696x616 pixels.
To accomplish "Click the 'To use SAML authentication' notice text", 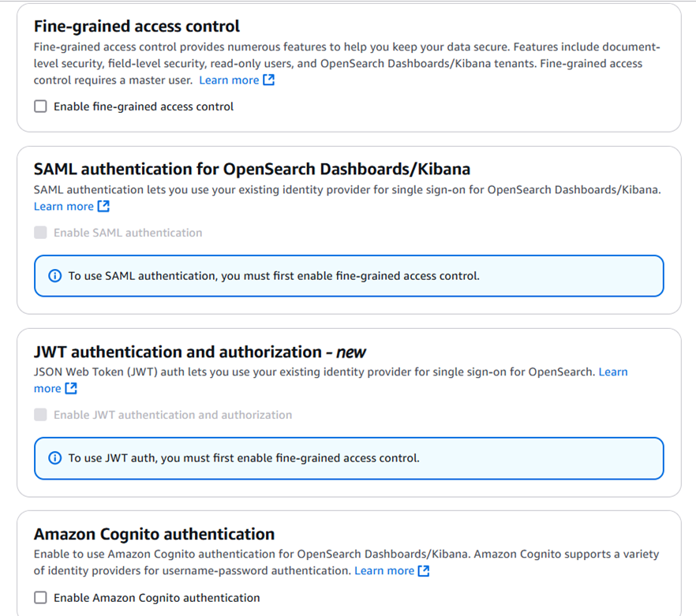I will pos(274,276).
